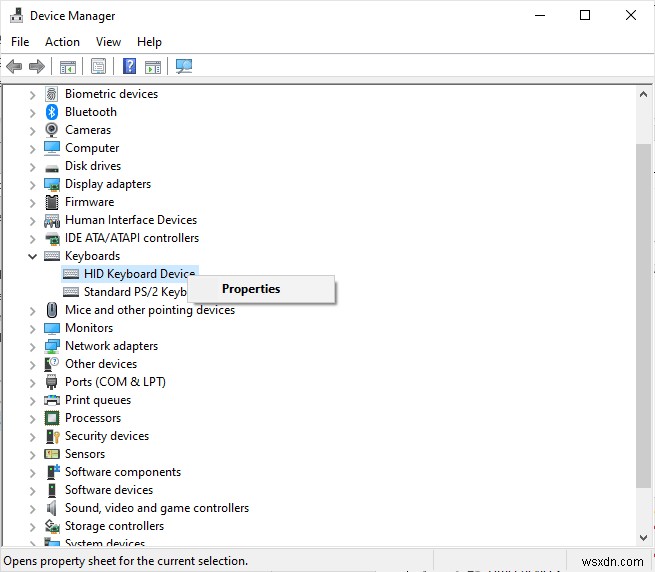The image size is (655, 572).
Task: Open the File menu
Action: tap(20, 42)
